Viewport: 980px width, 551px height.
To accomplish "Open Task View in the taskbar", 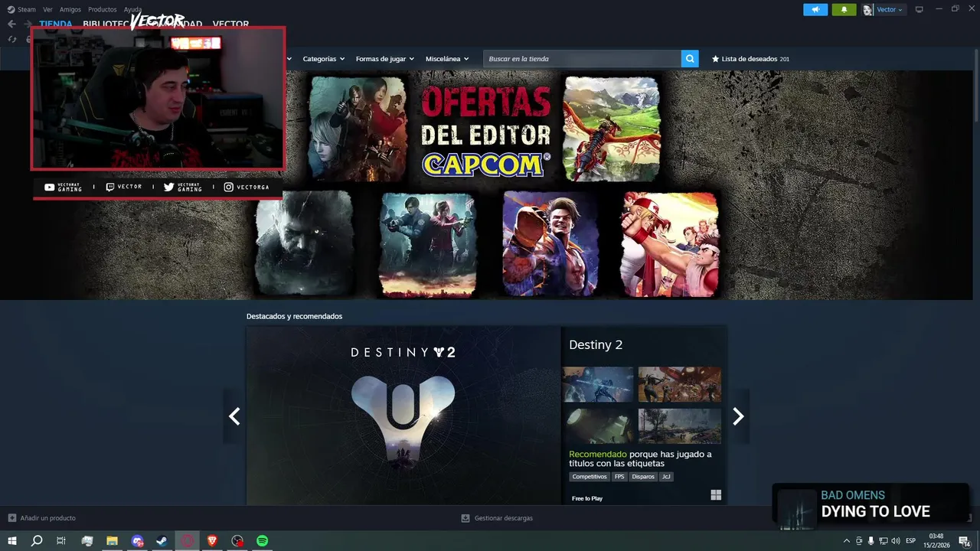I will click(x=61, y=540).
